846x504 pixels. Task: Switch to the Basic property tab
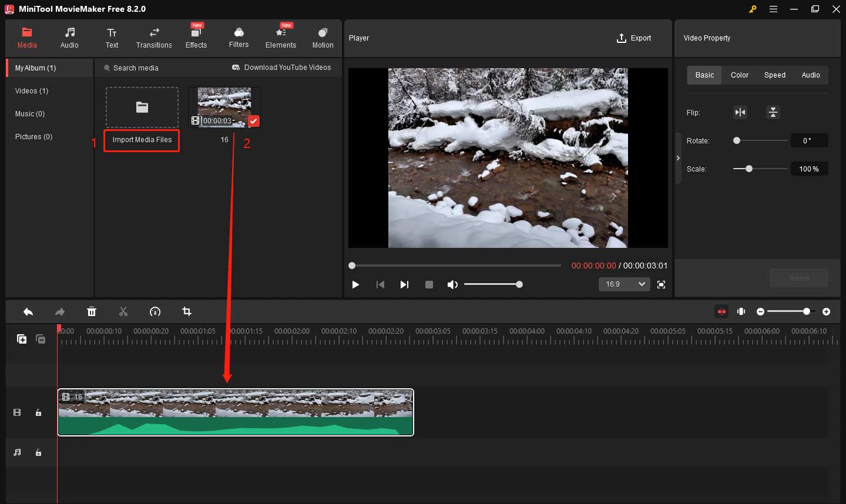704,75
